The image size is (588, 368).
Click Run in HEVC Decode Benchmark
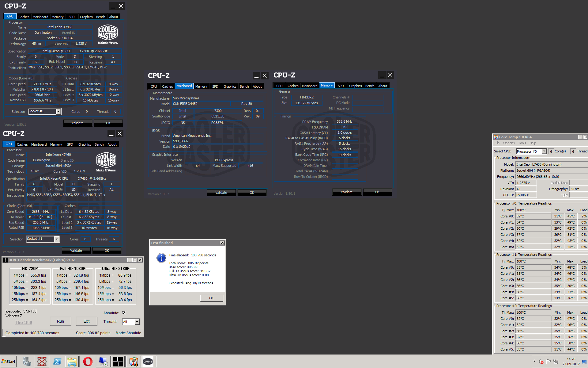pos(60,321)
